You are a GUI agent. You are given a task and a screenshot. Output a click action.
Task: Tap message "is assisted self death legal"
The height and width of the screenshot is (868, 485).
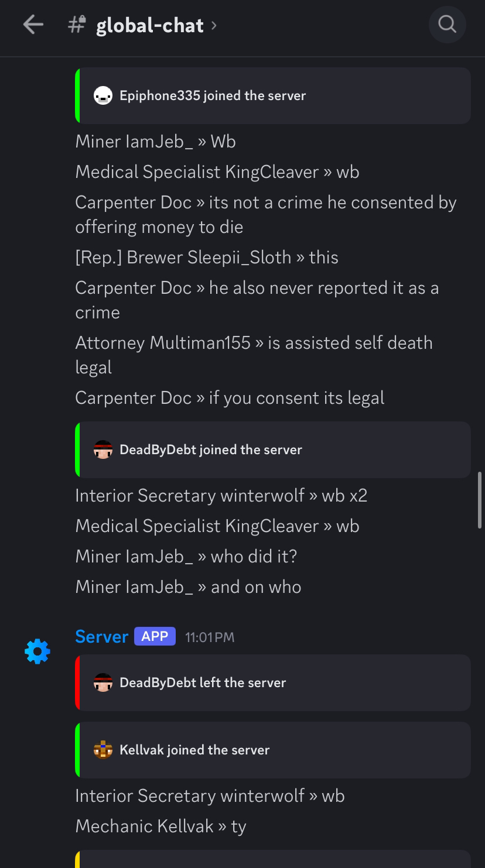tap(254, 355)
